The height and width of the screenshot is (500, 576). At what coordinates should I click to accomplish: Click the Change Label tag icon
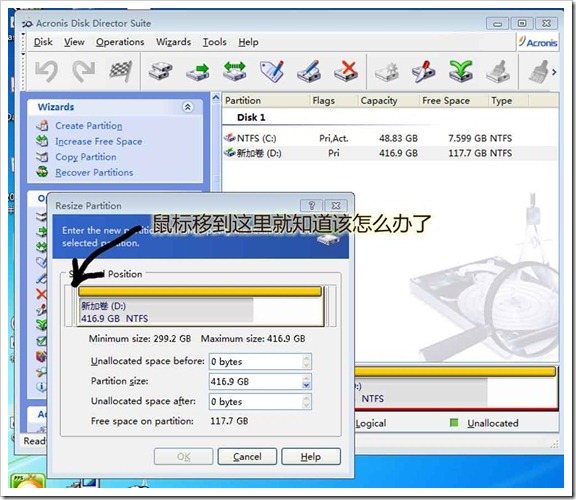click(x=272, y=71)
